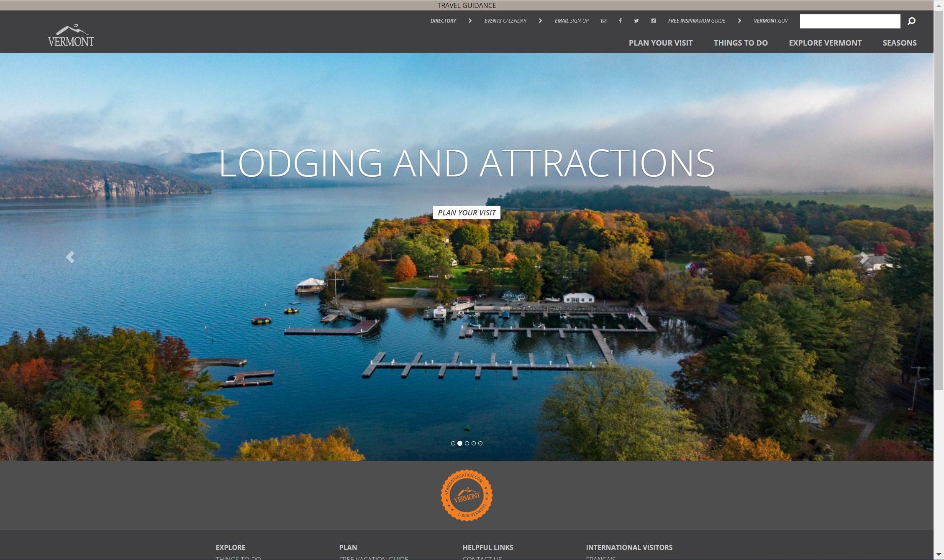Click chevron after Events Calendar
This screenshot has height=560, width=944.
pos(540,21)
